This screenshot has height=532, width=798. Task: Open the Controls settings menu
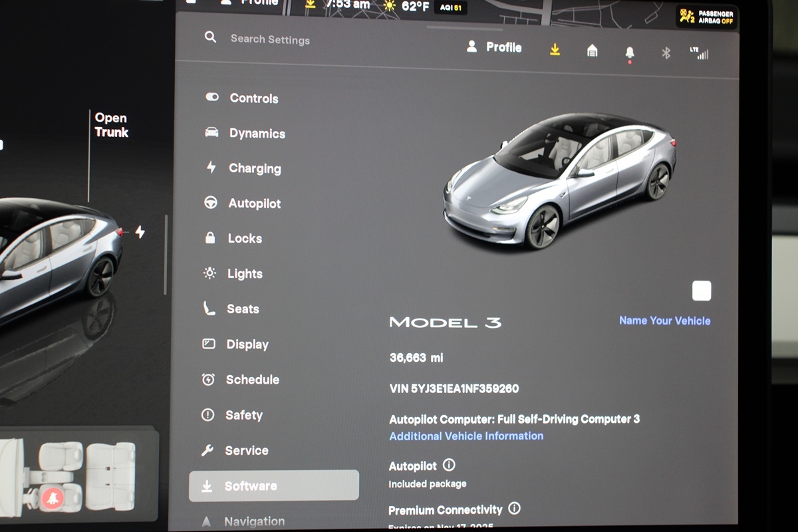[x=253, y=98]
